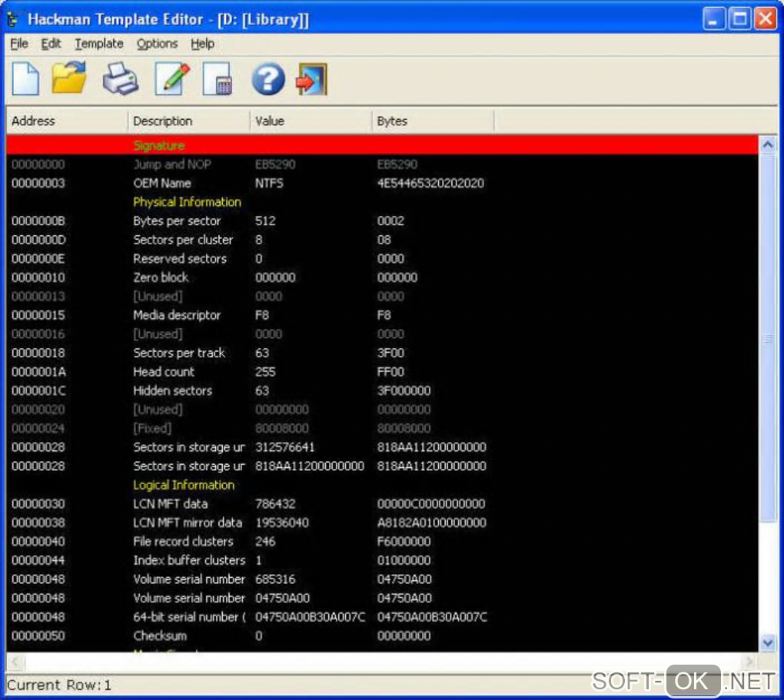Click the vertical scrollbar down arrow
784x700 pixels.
pos(768,642)
